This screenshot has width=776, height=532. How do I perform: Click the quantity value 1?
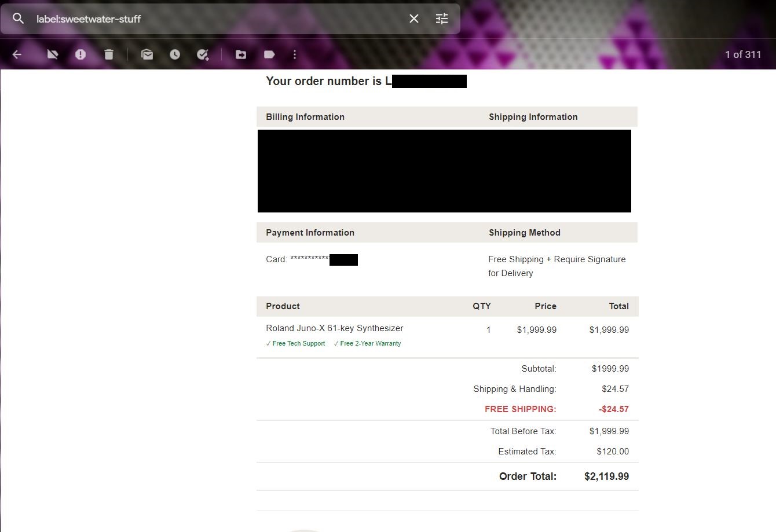(x=488, y=330)
